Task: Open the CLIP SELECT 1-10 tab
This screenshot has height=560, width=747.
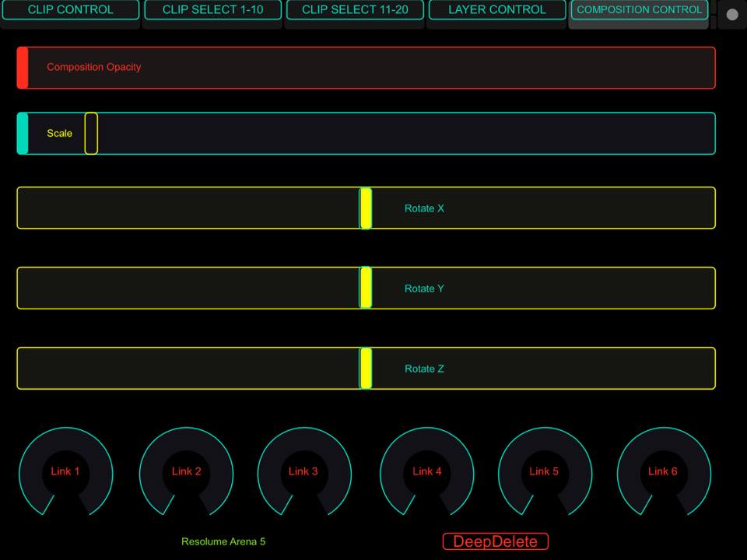Action: point(212,10)
